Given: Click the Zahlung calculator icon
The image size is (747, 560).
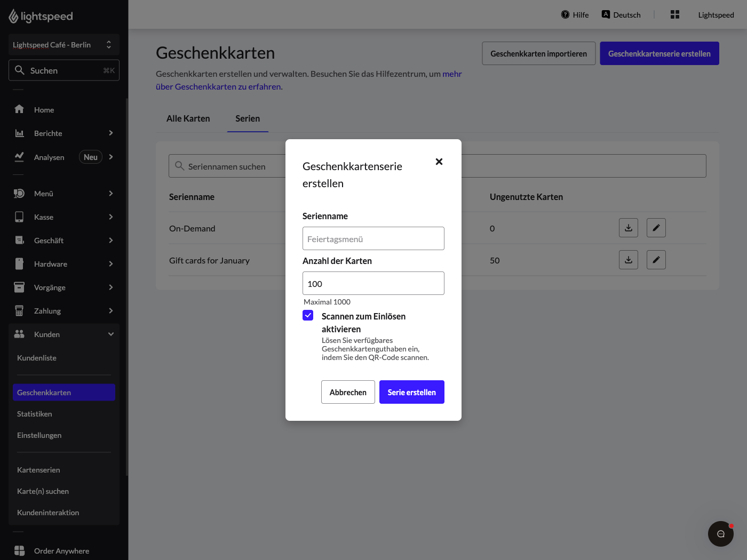Looking at the screenshot, I should coord(19,310).
